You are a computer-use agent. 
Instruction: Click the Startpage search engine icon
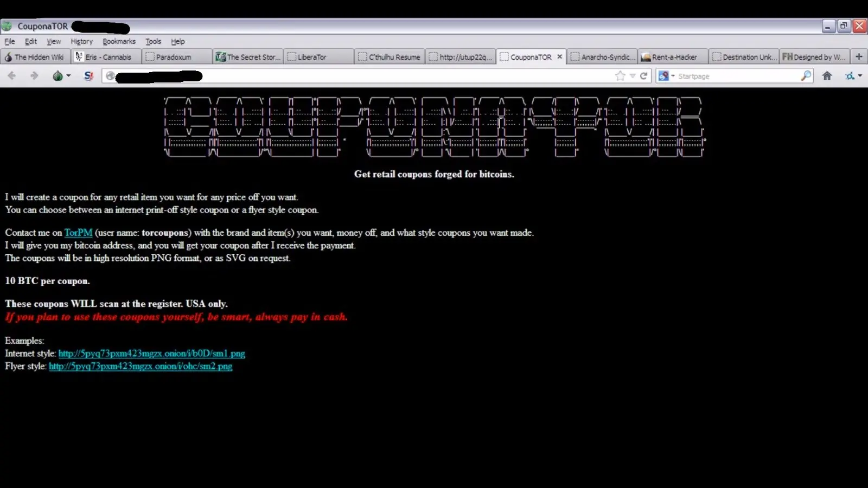coord(663,76)
